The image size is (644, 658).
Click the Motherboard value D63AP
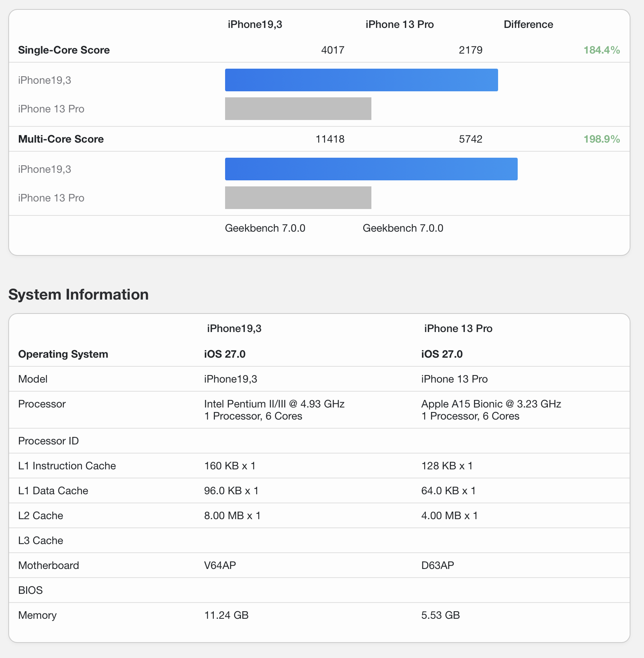(437, 566)
